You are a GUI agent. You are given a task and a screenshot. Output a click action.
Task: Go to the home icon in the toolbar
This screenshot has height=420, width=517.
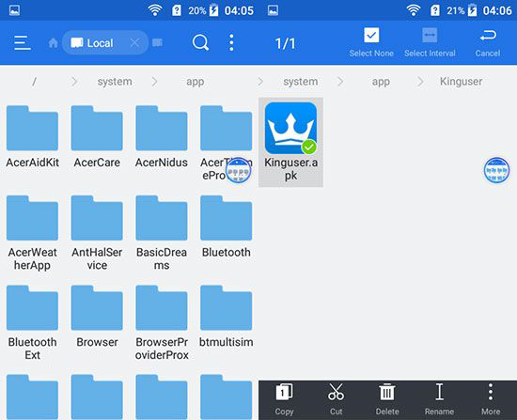tap(53, 43)
